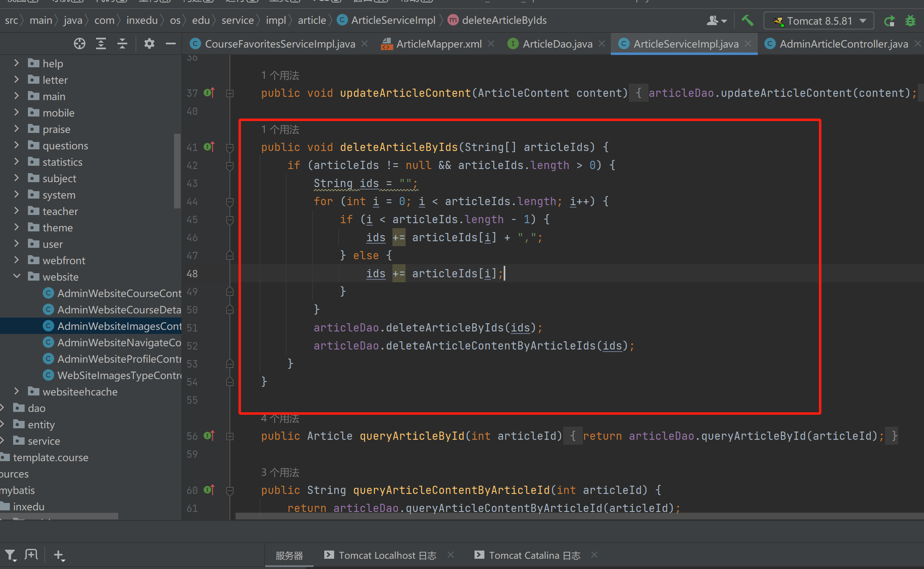Close the CourseFavoritesServiceImpl.java tab
The height and width of the screenshot is (569, 924).
pos(365,43)
